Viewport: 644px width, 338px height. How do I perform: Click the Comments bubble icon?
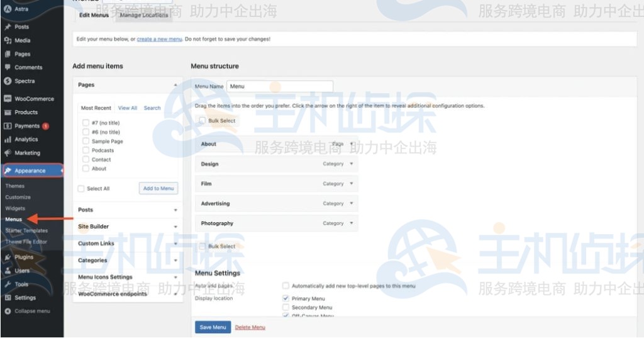pos(8,67)
